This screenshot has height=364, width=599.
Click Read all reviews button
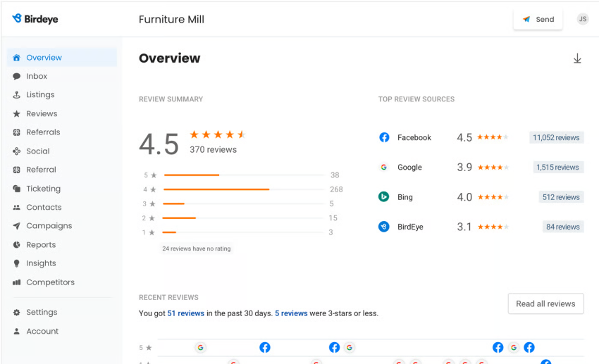(x=545, y=303)
